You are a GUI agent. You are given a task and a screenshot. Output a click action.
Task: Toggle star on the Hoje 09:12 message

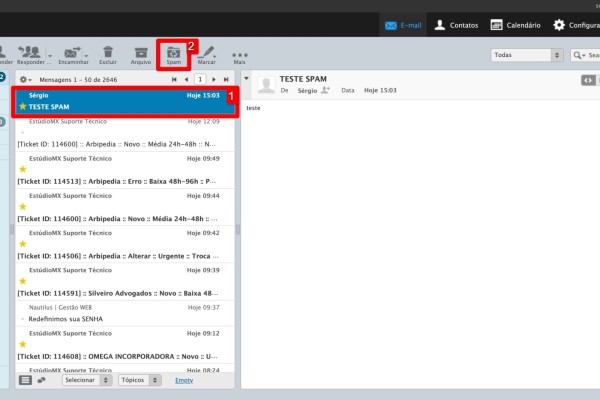pos(23,344)
